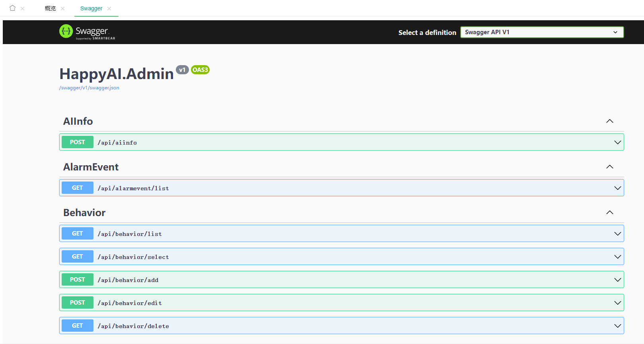The height and width of the screenshot is (344, 644).
Task: Click the GET button for /api/alarmevent/list
Action: pos(78,188)
